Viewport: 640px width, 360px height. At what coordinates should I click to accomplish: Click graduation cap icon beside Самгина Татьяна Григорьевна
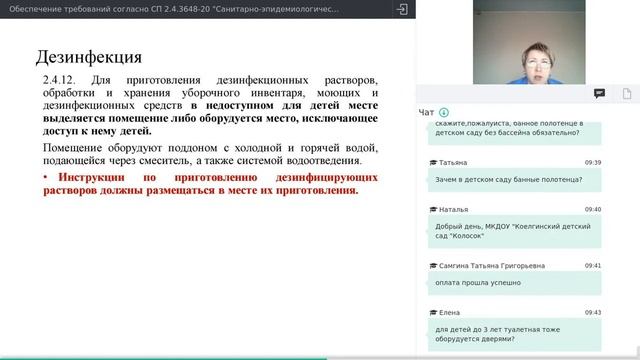[433, 266]
